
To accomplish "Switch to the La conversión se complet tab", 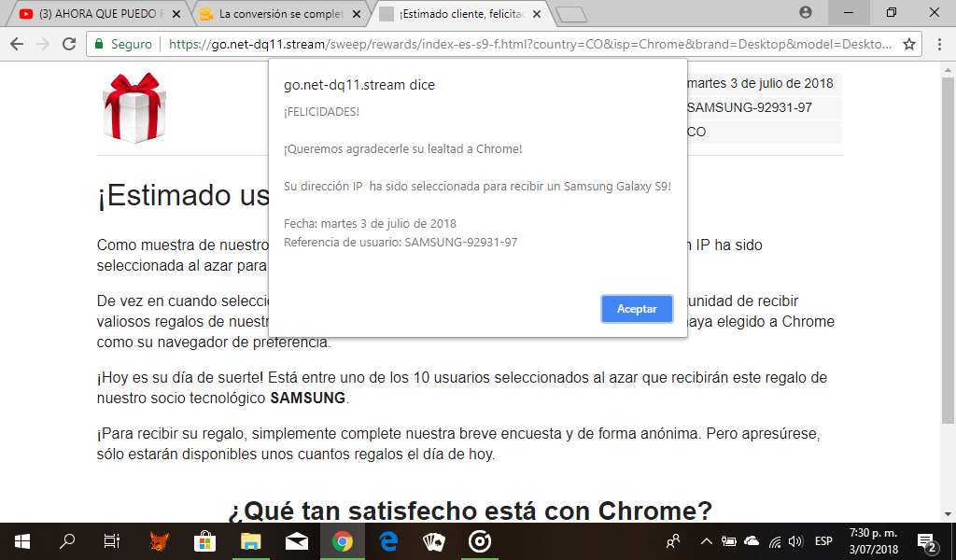I will click(x=282, y=13).
